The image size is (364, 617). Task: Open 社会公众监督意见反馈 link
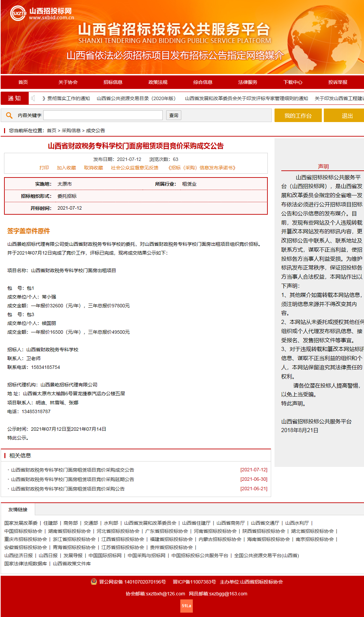click(134, 168)
